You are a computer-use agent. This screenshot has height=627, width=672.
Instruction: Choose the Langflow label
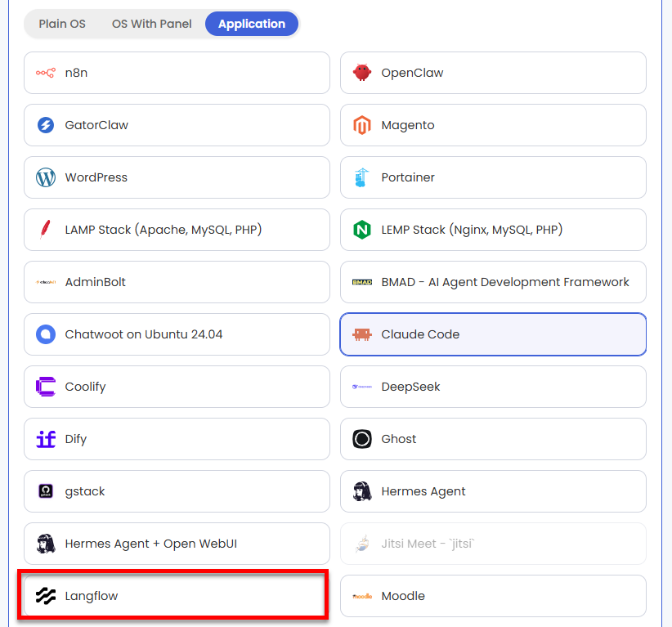(92, 596)
